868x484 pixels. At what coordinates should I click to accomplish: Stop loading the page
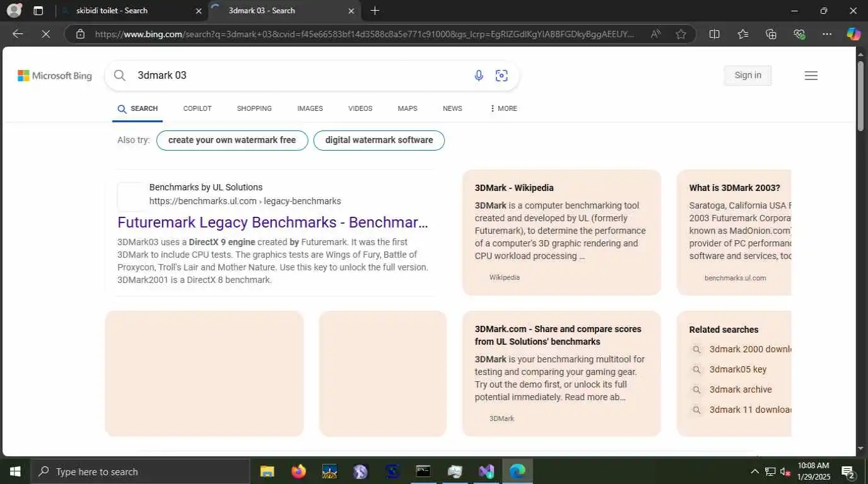(45, 34)
